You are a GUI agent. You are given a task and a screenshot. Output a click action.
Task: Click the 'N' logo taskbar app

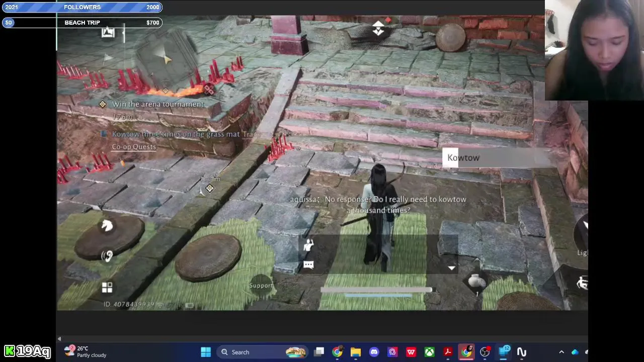522,352
